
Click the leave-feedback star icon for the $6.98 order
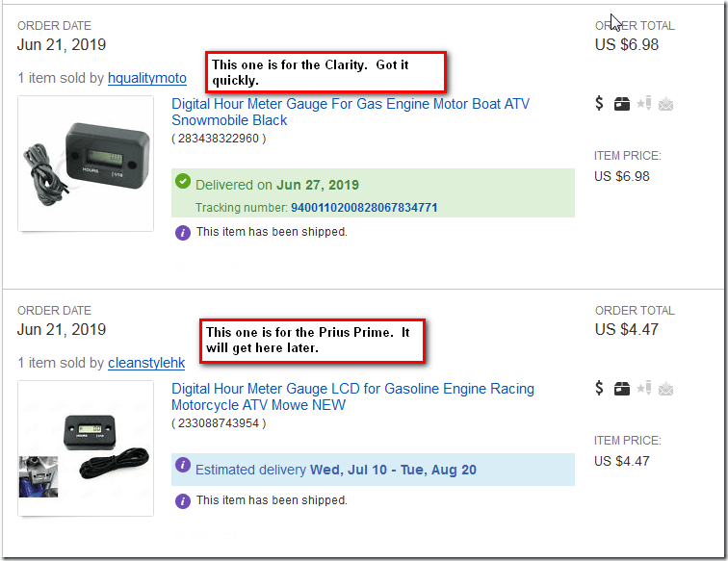click(x=644, y=104)
